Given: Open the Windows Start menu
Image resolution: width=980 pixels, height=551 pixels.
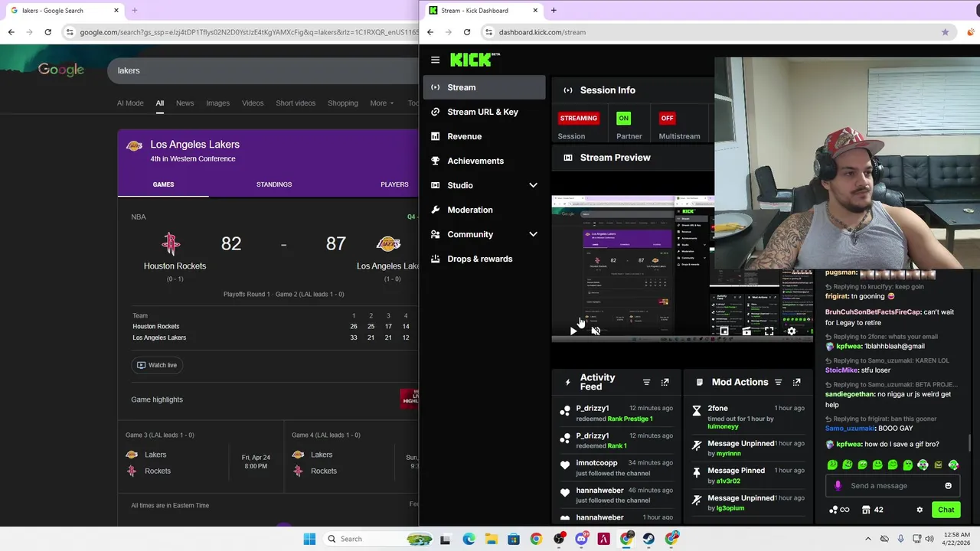Looking at the screenshot, I should click(x=309, y=539).
